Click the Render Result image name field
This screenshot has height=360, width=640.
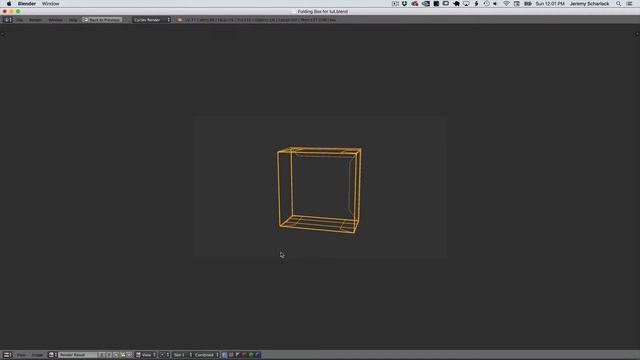coord(78,355)
